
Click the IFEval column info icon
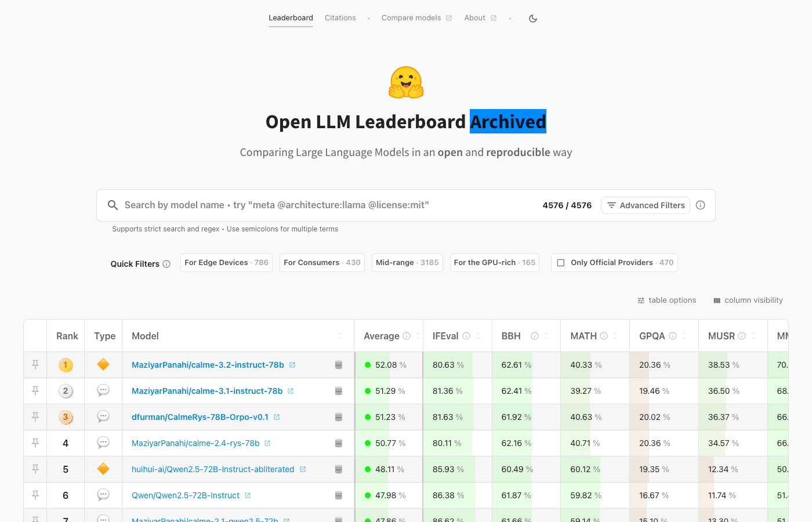[466, 336]
